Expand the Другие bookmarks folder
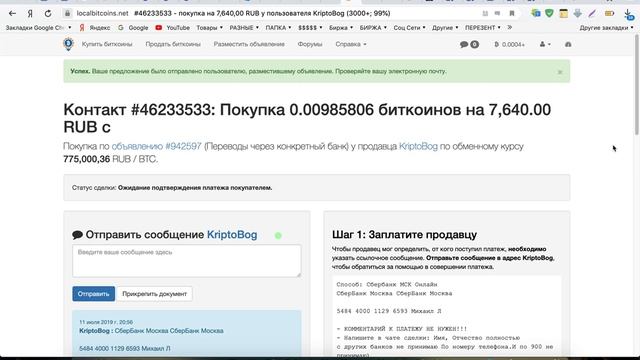640x360 pixels. [445, 28]
